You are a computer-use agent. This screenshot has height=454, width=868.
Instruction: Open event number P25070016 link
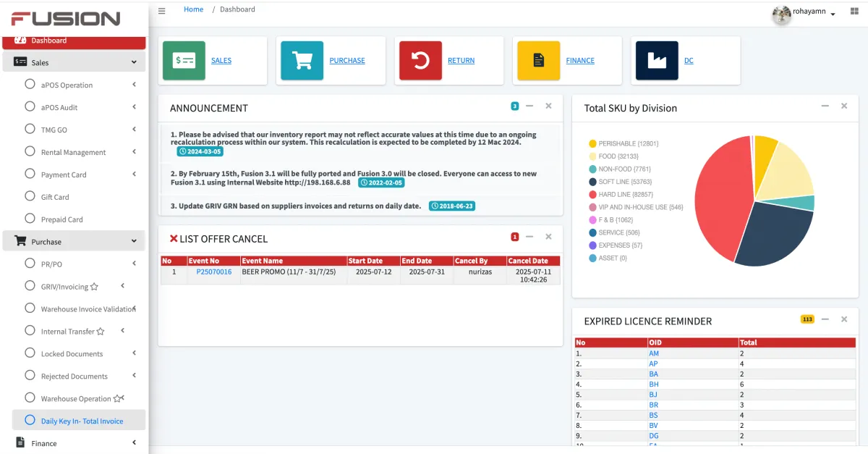pos(213,272)
